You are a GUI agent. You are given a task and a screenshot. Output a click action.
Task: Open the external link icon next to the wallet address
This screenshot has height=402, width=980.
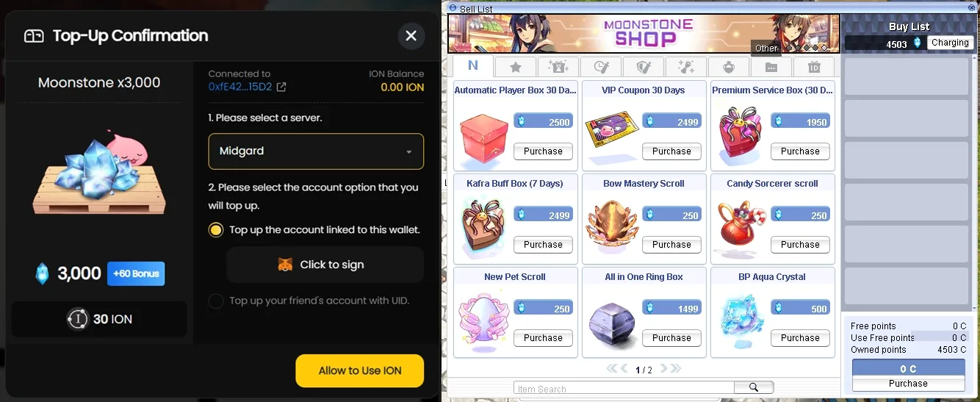[x=281, y=87]
